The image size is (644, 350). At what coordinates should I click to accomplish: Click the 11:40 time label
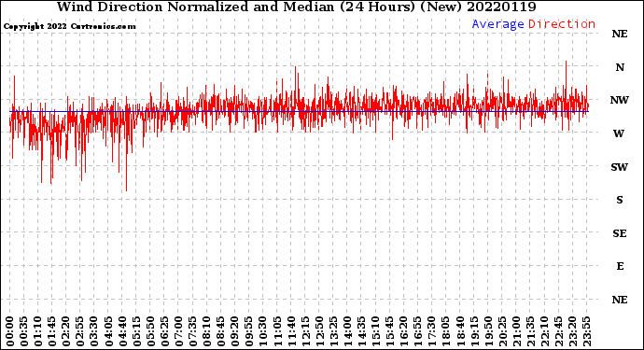coord(291,331)
